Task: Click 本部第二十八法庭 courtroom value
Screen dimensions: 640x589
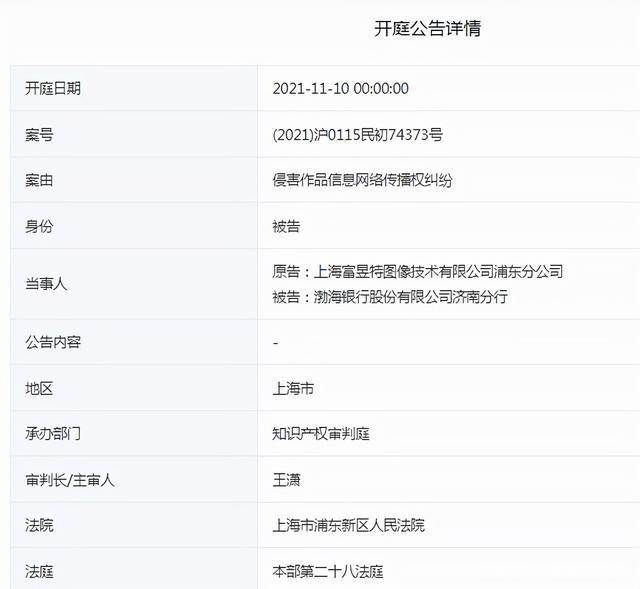Action: click(x=328, y=571)
